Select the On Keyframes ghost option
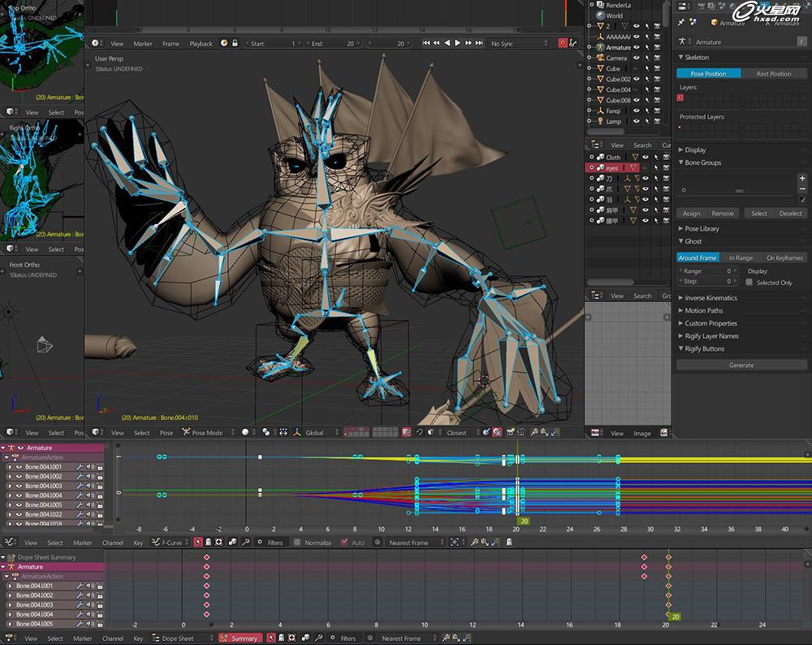Viewport: 812px width, 645px height. [x=784, y=258]
